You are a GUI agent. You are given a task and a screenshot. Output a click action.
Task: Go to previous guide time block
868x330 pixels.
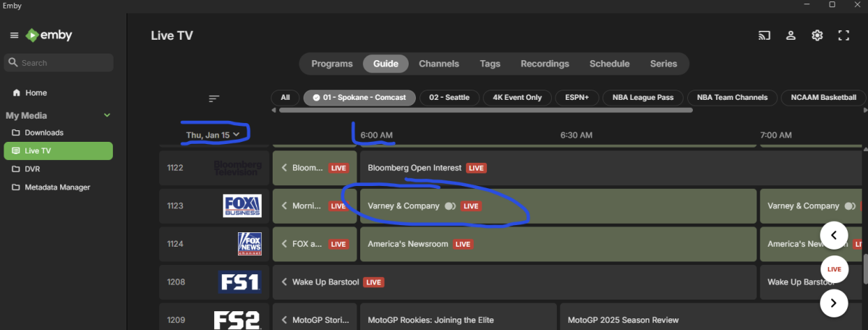[834, 235]
